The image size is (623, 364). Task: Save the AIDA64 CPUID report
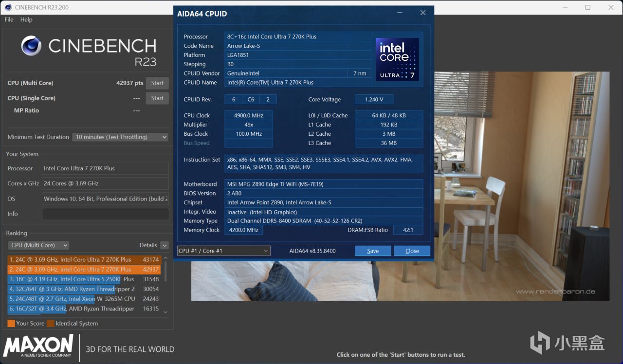373,251
